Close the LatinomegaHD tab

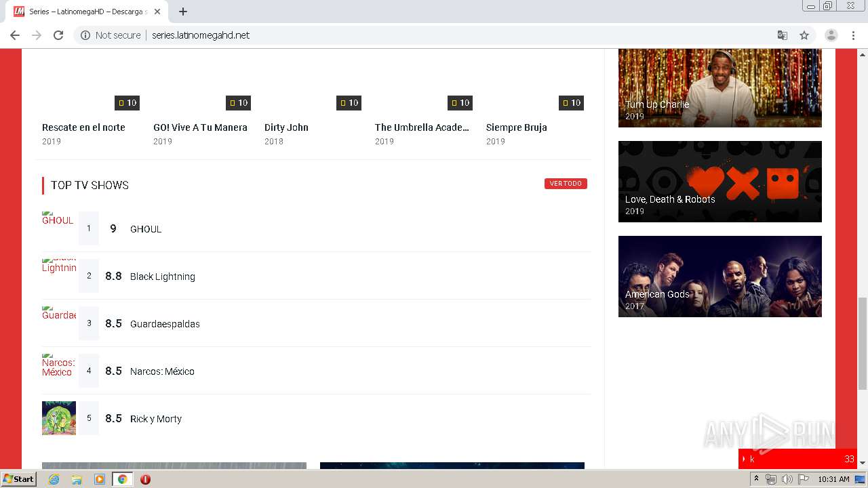(x=158, y=12)
